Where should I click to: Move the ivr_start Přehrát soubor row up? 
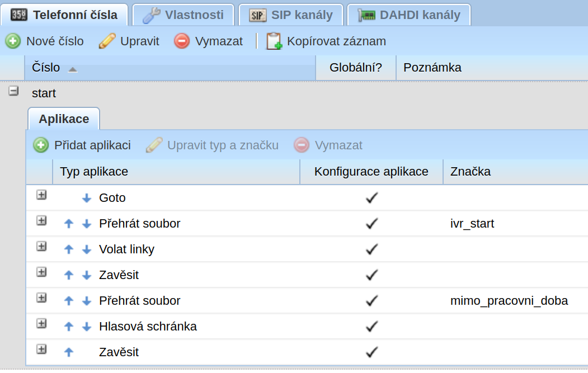coord(69,224)
